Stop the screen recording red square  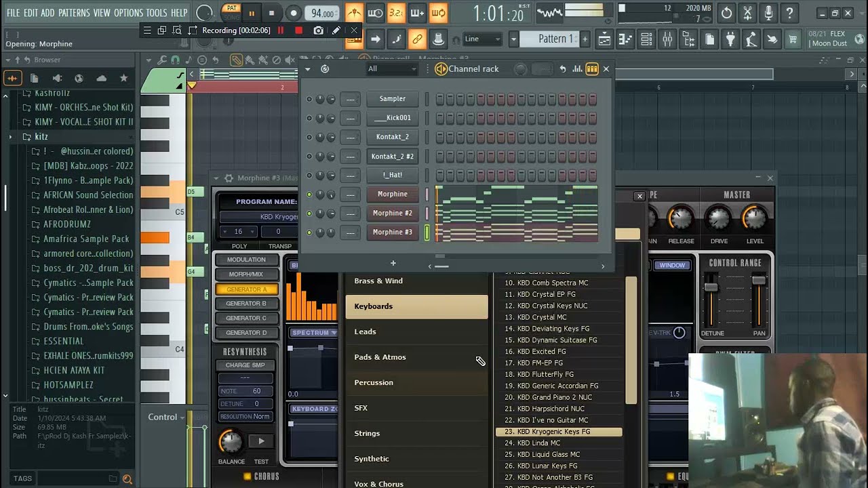pyautogui.click(x=298, y=30)
